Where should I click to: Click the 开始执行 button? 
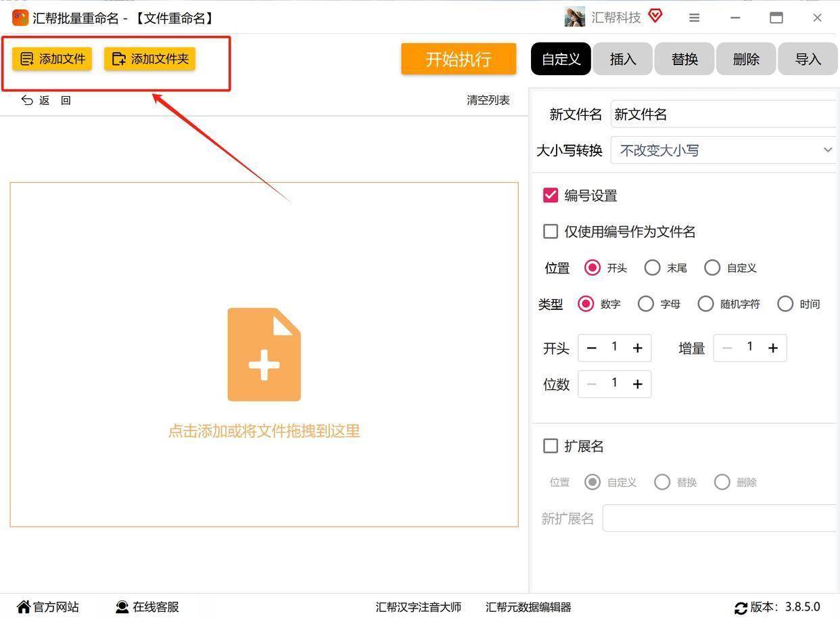point(459,60)
